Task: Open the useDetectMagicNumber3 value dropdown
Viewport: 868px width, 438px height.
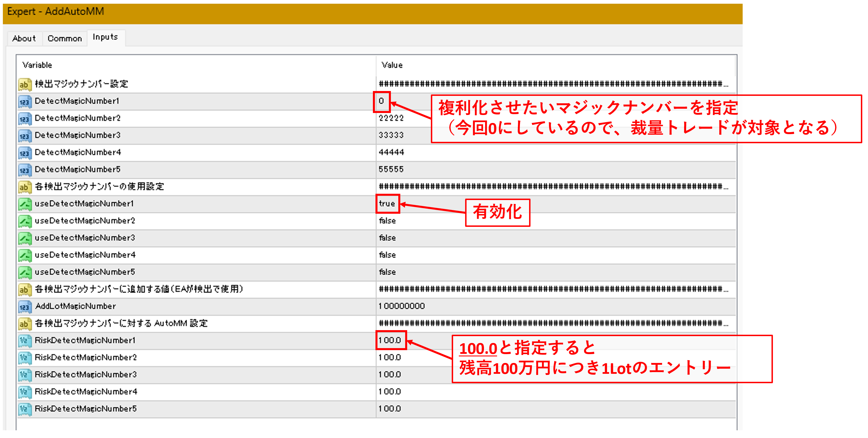Action: (387, 238)
